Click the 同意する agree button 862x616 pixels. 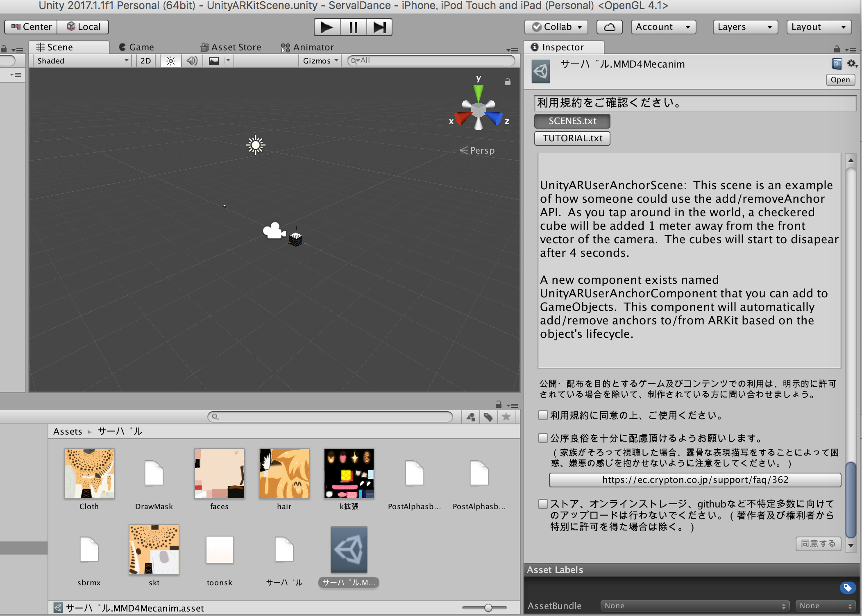pyautogui.click(x=818, y=544)
